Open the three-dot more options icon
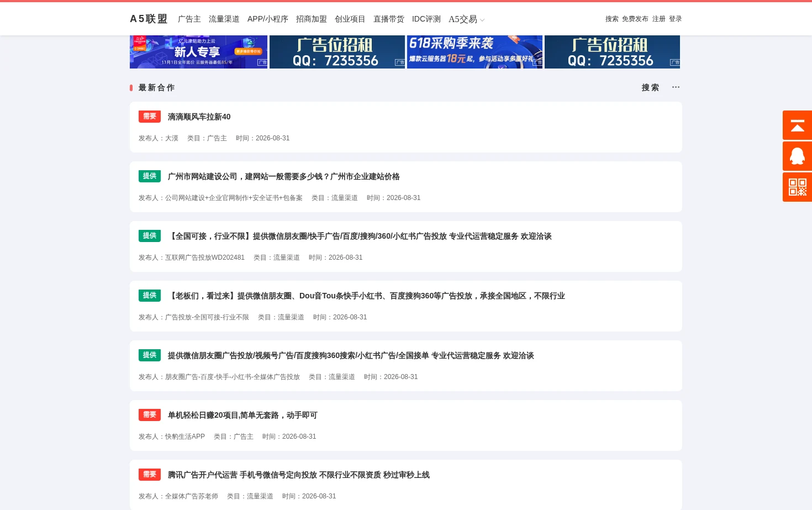 point(676,87)
